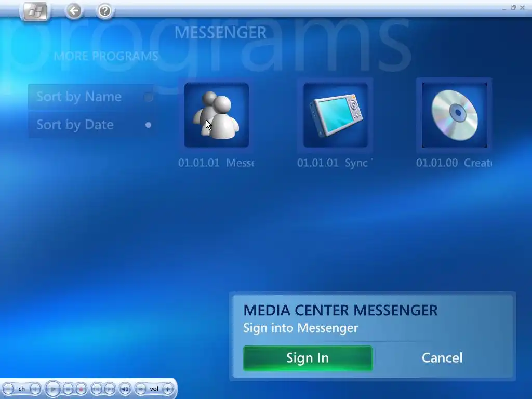The width and height of the screenshot is (532, 399).
Task: Minimize the Media Center window
Action: click(x=504, y=8)
